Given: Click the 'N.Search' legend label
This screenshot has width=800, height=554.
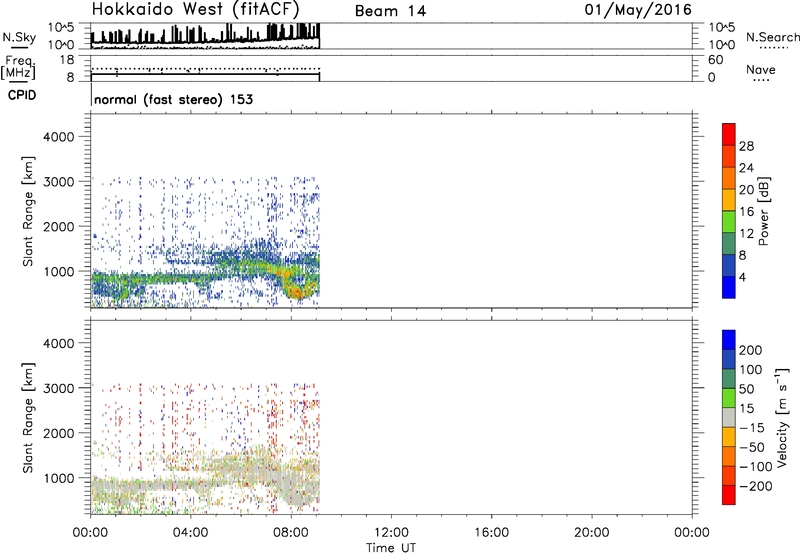Looking at the screenshot, I should (x=773, y=37).
